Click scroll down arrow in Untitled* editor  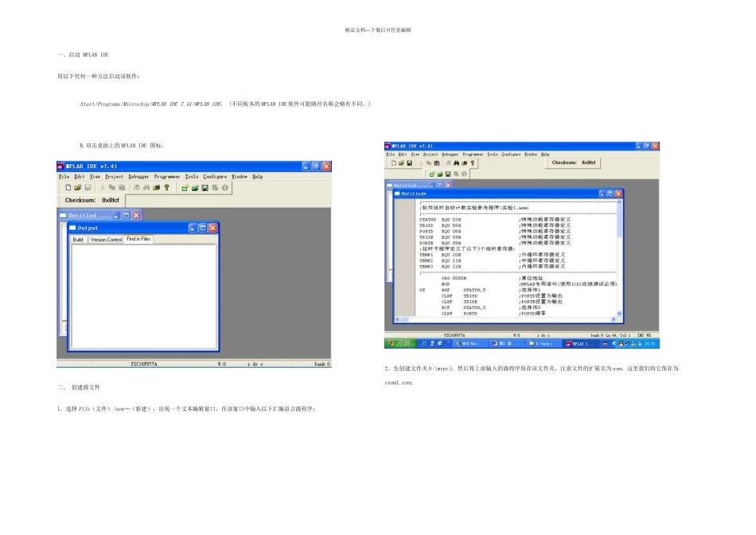pos(620,314)
